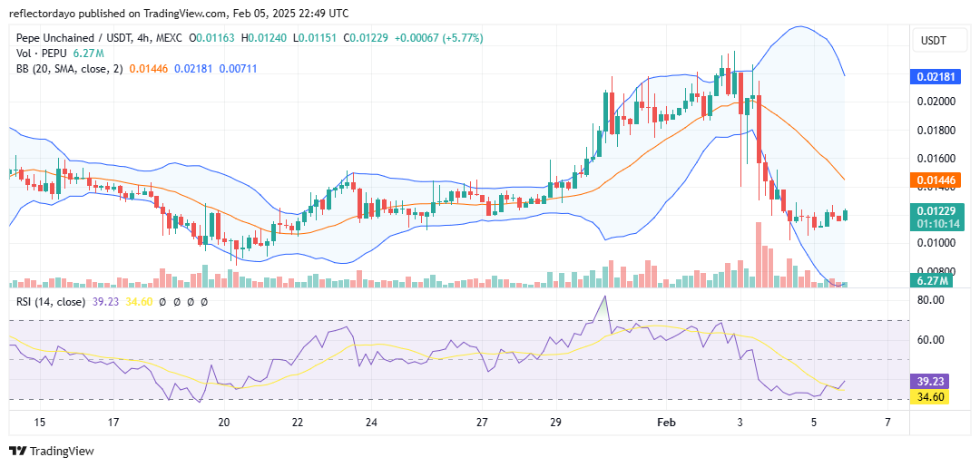This screenshot has width=980, height=467.
Task: Click the 27 date label on time axis
Action: tap(481, 422)
